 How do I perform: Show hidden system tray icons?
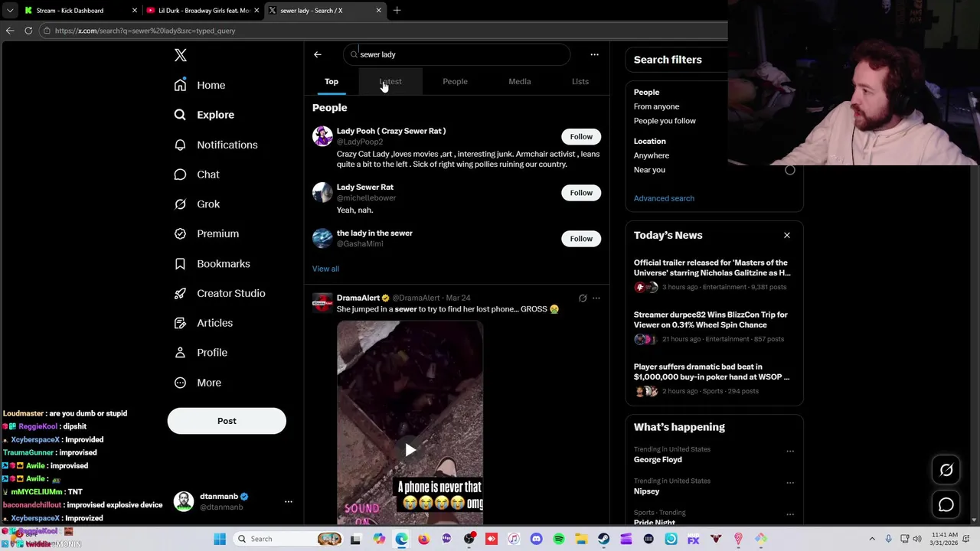(872, 539)
